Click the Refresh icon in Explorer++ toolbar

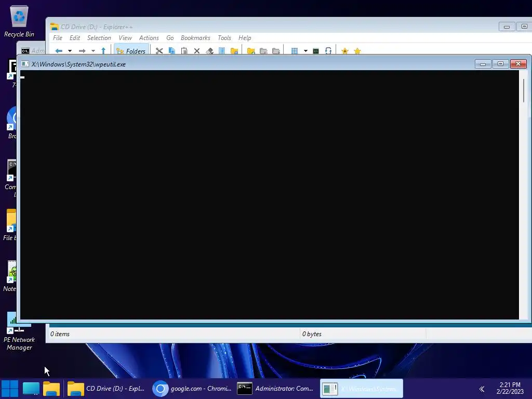click(x=328, y=51)
